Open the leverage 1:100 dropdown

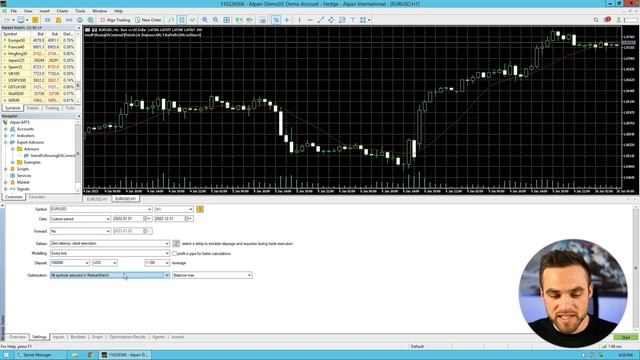tap(167, 263)
